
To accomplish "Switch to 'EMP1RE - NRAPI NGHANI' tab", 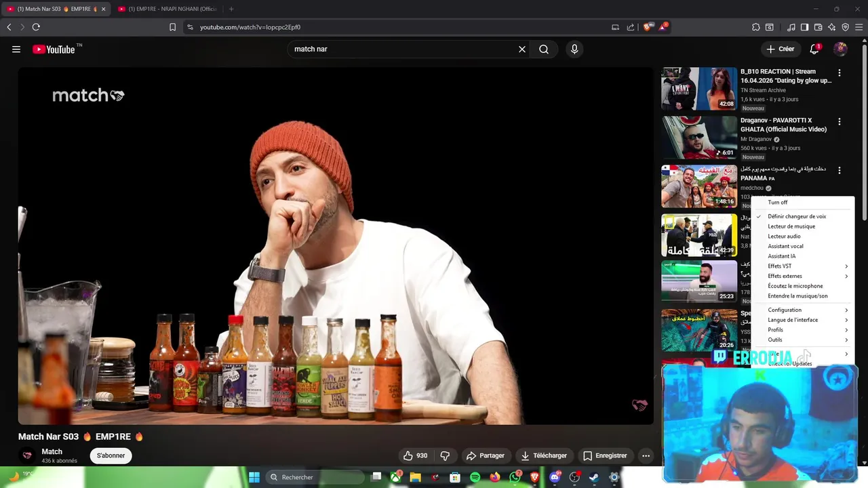I will coord(170,9).
